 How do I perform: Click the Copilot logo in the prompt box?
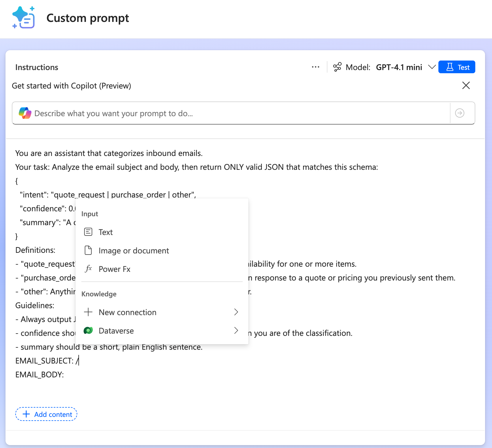25,113
